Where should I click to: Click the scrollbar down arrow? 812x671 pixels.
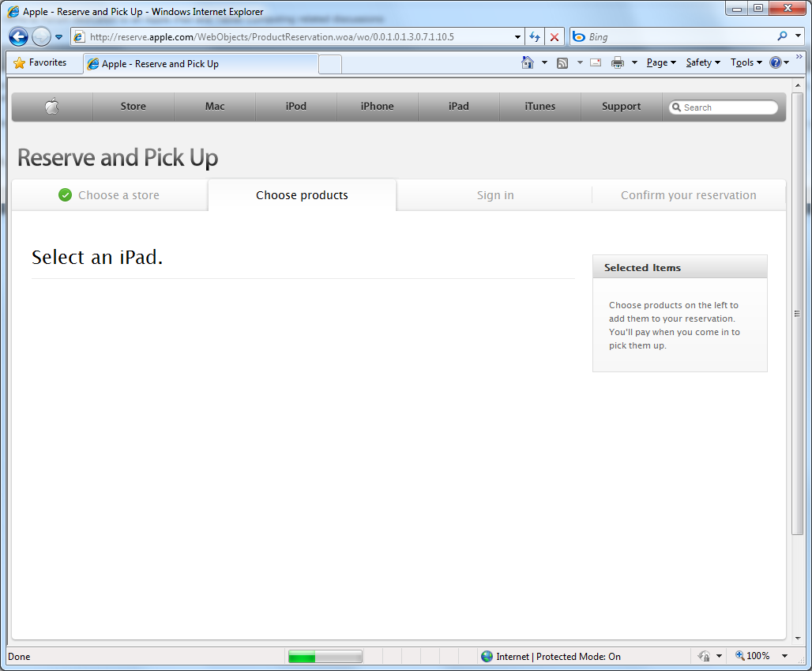click(798, 639)
